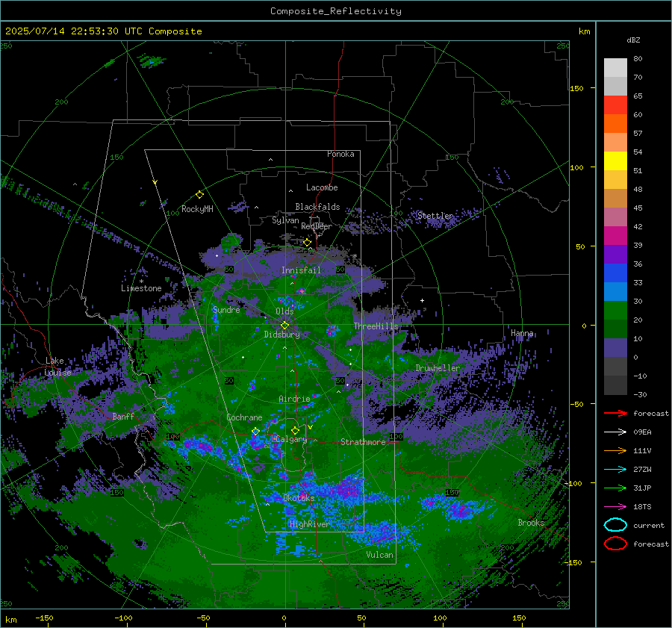Image resolution: width=672 pixels, height=628 pixels.
Task: Click the ThreeHills label
Action: (376, 326)
